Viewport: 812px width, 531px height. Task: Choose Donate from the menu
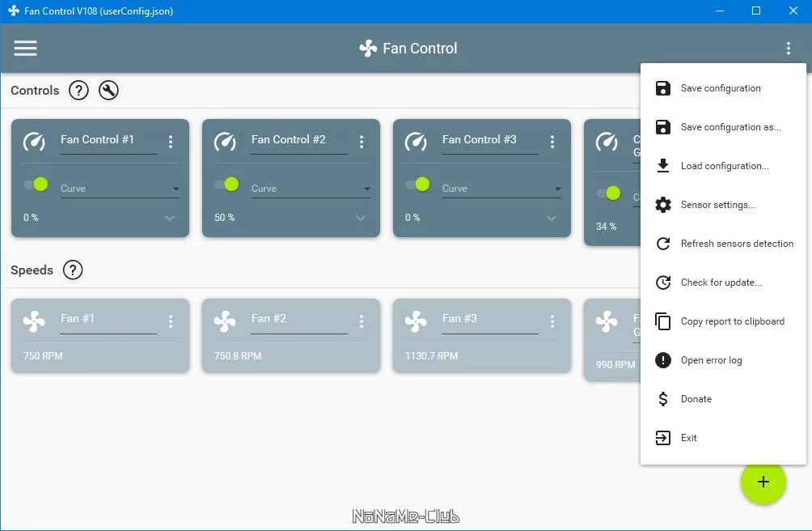point(723,399)
